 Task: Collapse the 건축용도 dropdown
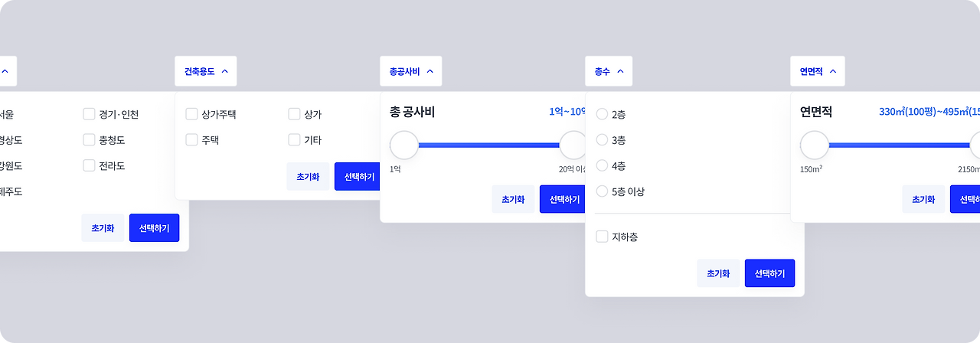click(205, 71)
